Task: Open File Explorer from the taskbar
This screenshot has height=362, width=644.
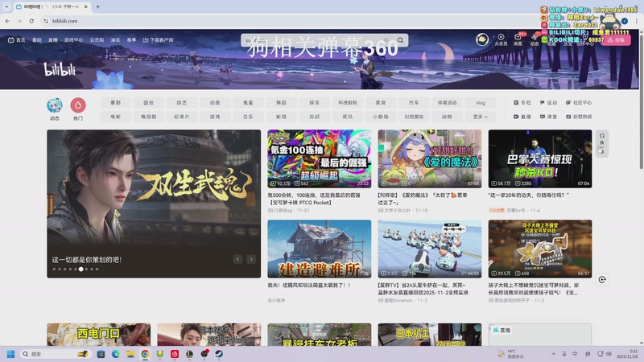Action: [x=130, y=354]
